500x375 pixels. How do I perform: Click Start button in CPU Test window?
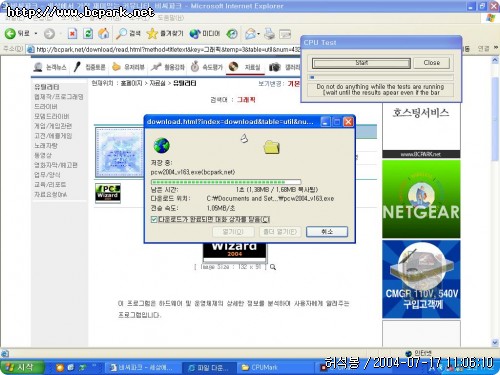tap(361, 63)
